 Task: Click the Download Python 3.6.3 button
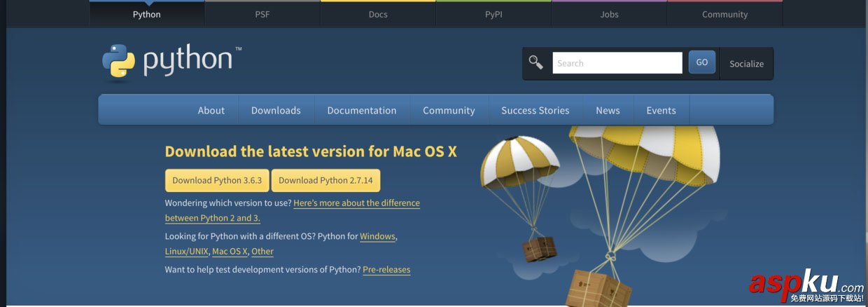217,180
